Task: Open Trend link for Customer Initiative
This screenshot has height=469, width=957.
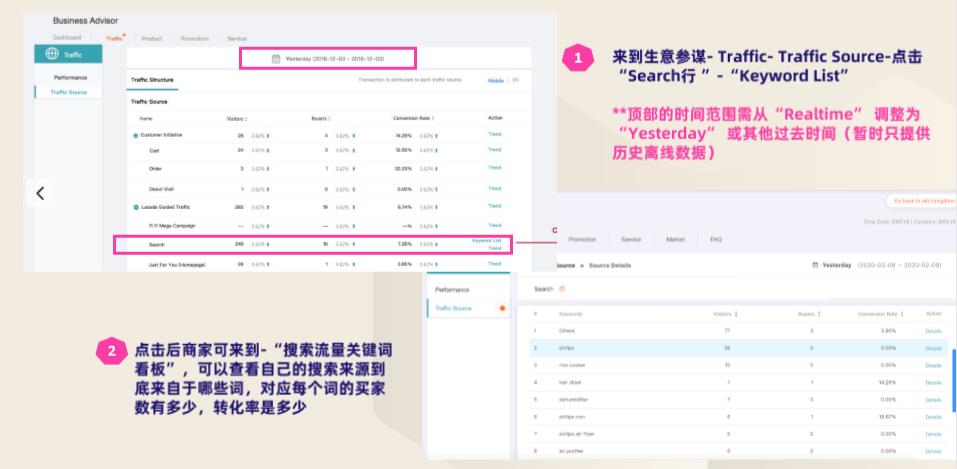Action: coord(494,134)
